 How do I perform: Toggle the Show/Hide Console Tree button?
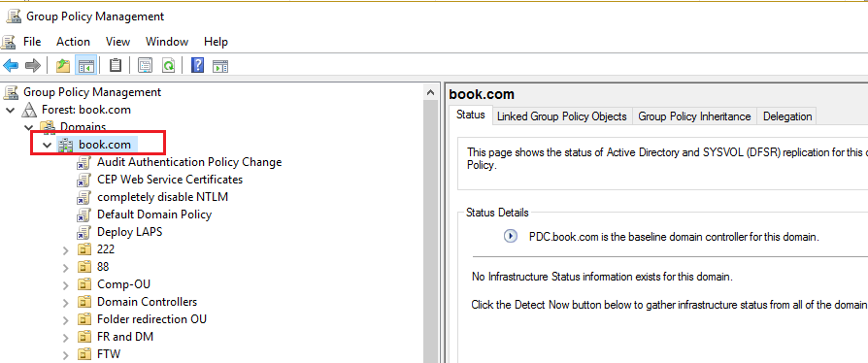(x=87, y=66)
